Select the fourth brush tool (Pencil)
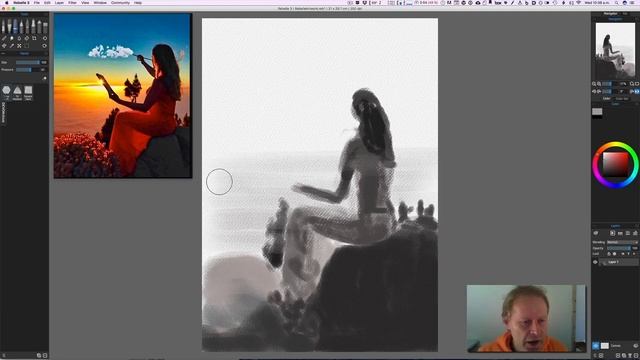The image size is (640, 360). pos(21,27)
